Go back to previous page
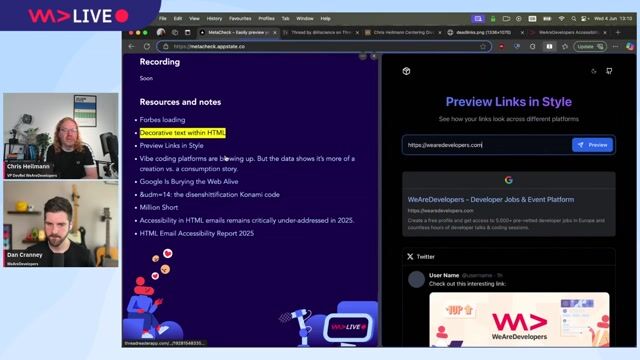 pyautogui.click(x=131, y=47)
